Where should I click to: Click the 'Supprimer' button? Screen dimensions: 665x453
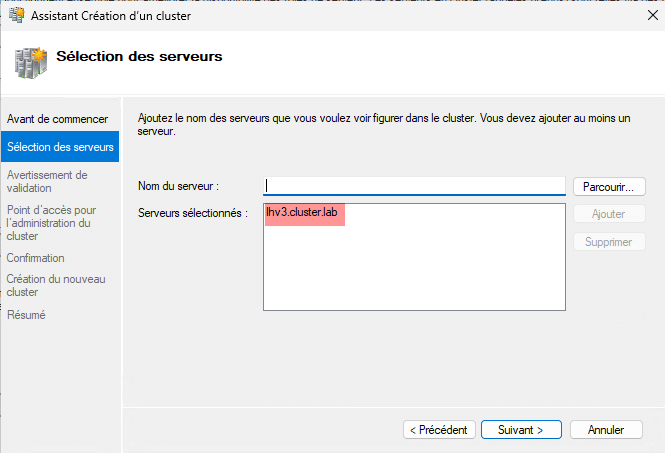(609, 242)
